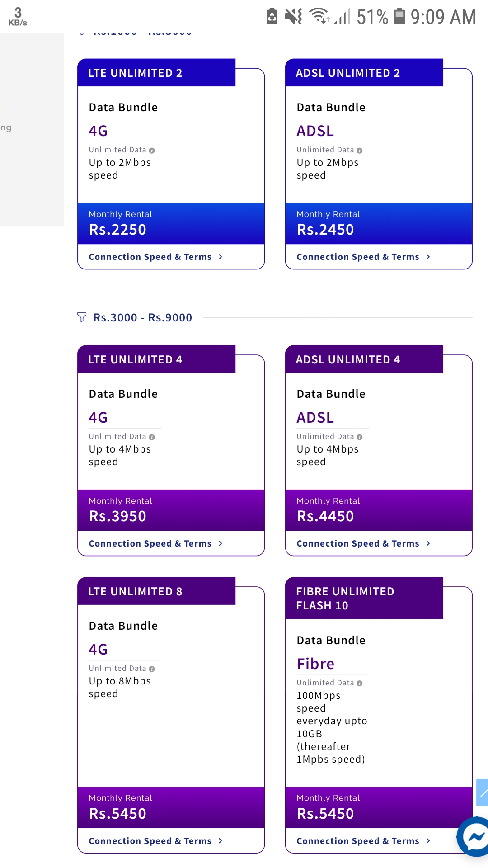Image resolution: width=488 pixels, height=868 pixels.
Task: Select the FIBRE UNLIMITED FLASH 10 header
Action: pyautogui.click(x=364, y=598)
